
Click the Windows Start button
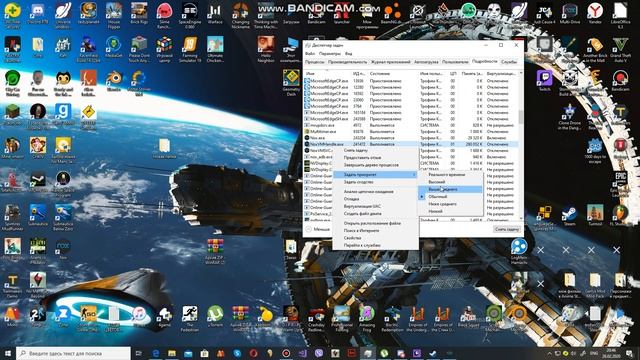click(x=8, y=353)
